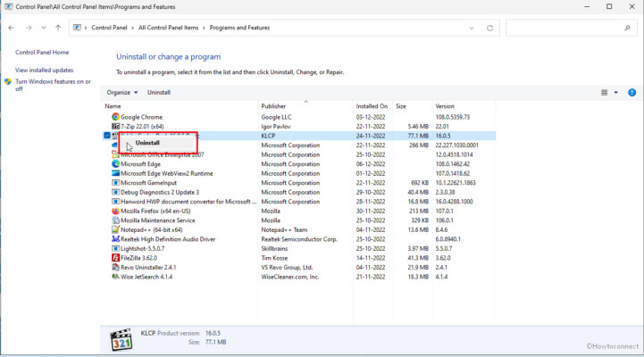
Task: Go forward with the right arrow button
Action: pos(29,28)
